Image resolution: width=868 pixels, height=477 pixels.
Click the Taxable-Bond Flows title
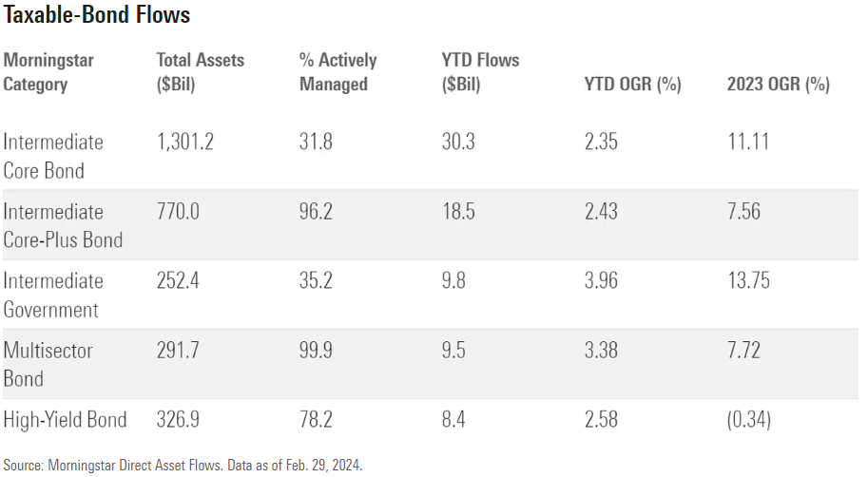(x=96, y=16)
